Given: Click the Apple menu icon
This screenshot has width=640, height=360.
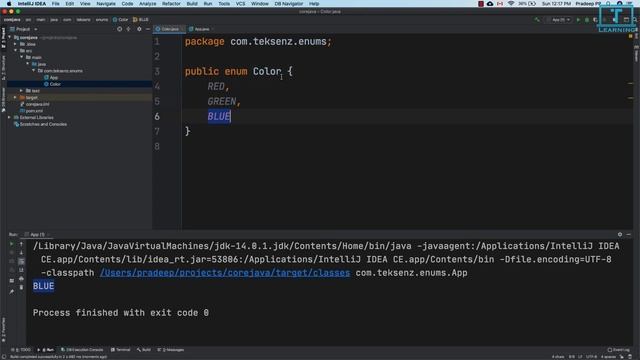Looking at the screenshot, I should point(9,4).
